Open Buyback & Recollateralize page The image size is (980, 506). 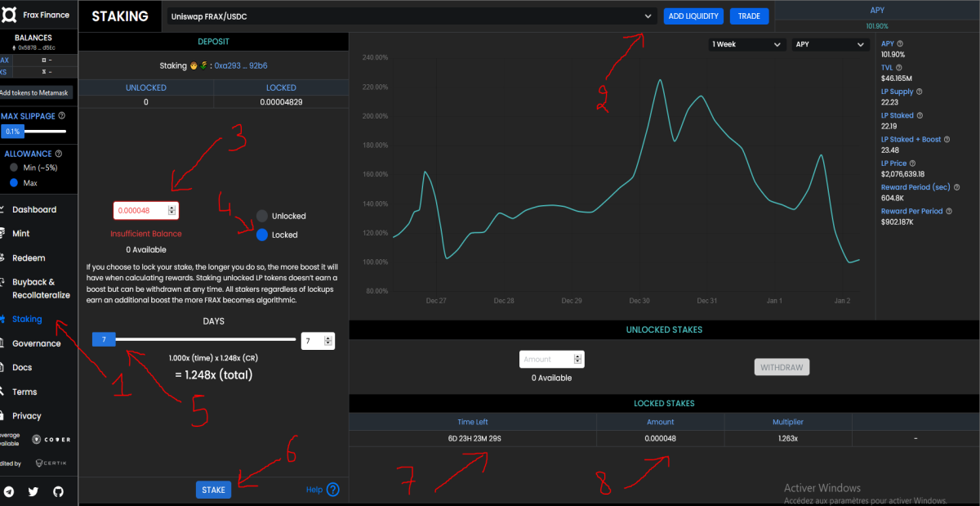pos(41,289)
